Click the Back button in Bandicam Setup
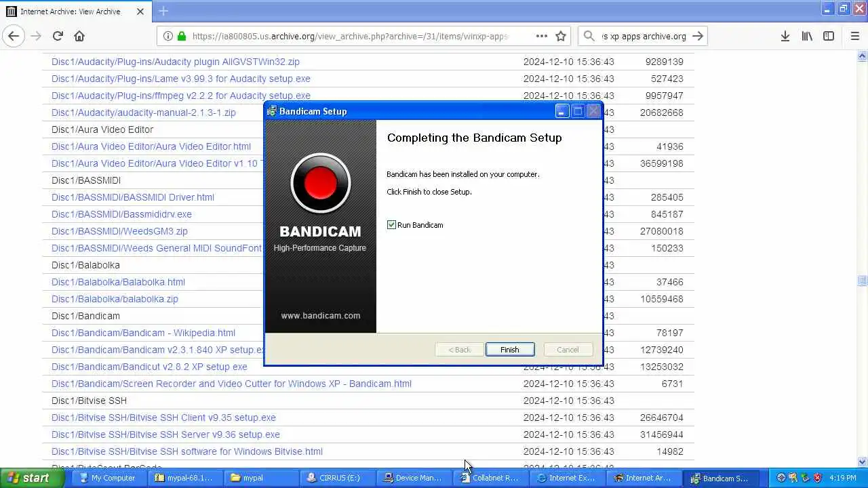This screenshot has width=868, height=488. pos(459,350)
